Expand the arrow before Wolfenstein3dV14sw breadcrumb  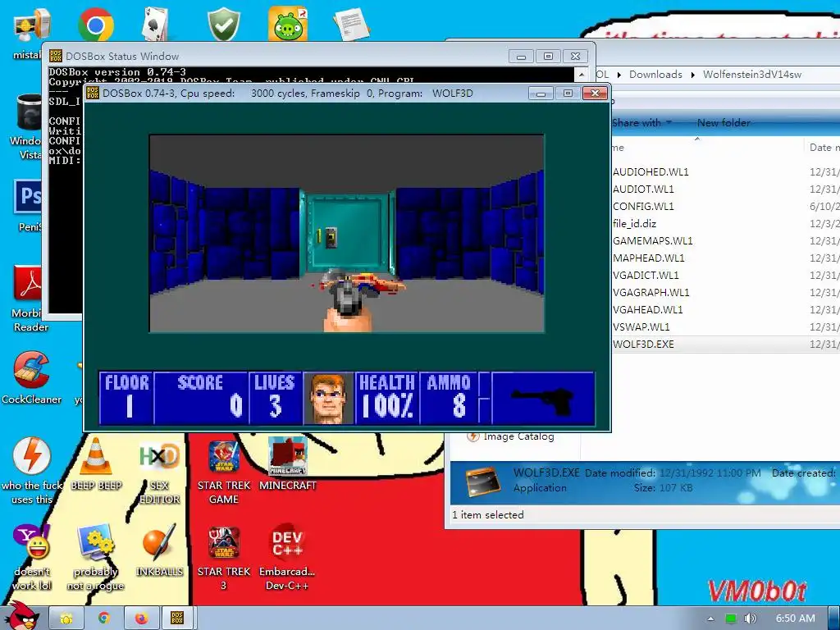pyautogui.click(x=692, y=75)
